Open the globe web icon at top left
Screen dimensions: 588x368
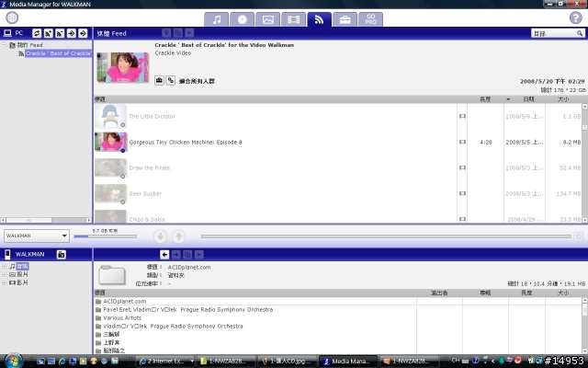click(12, 17)
